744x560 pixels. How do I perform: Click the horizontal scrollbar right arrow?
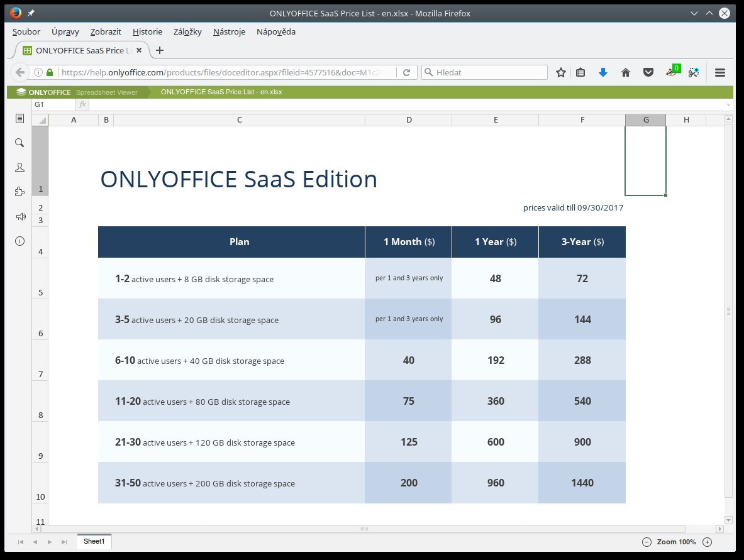(x=720, y=529)
